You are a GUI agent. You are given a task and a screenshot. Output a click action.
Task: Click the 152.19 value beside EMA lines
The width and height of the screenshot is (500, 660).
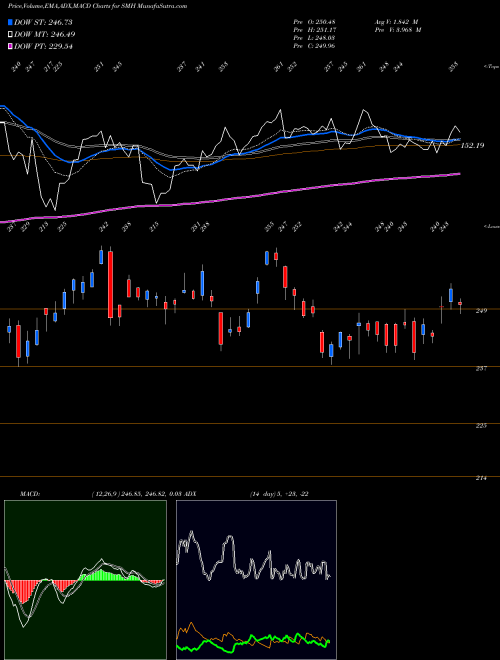click(473, 146)
